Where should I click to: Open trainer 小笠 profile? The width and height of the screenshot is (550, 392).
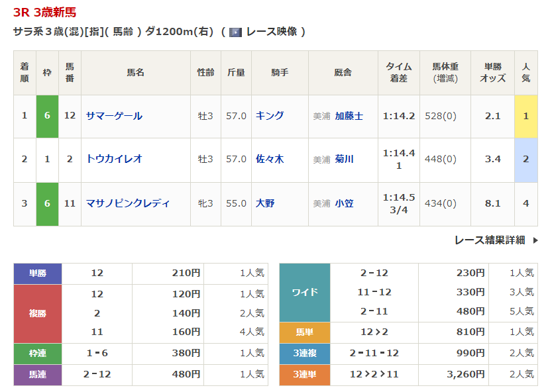coord(344,203)
